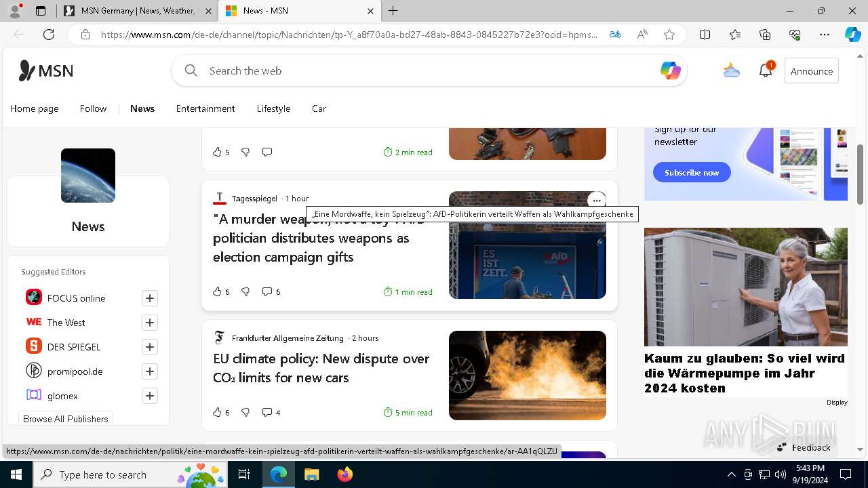Open more options on Tagesspiegel card
The width and height of the screenshot is (868, 488).
pyautogui.click(x=596, y=200)
